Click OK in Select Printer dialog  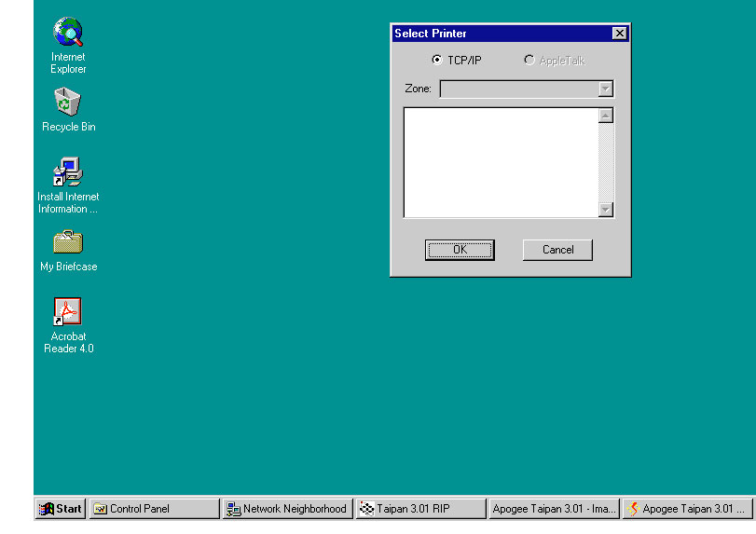[460, 250]
